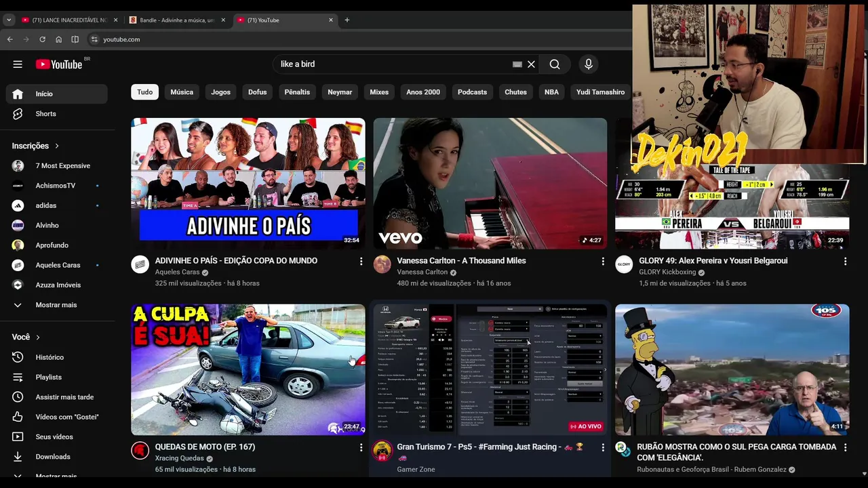This screenshot has width=868, height=488.
Task: Open Aqueles Caras channel avatar under video
Action: click(x=140, y=264)
